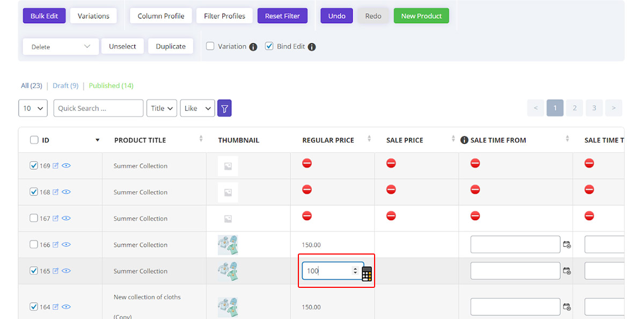Click Reset Filter button
The width and height of the screenshot is (644, 319).
point(282,16)
